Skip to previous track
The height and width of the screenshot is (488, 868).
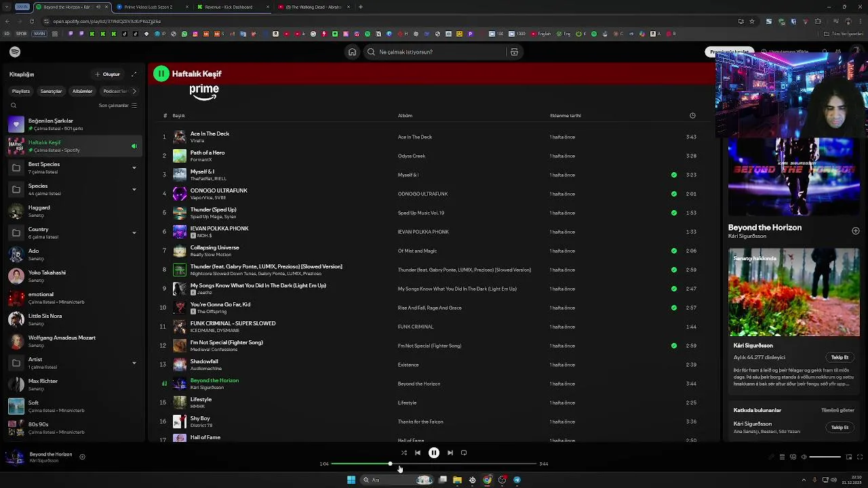pyautogui.click(x=418, y=453)
